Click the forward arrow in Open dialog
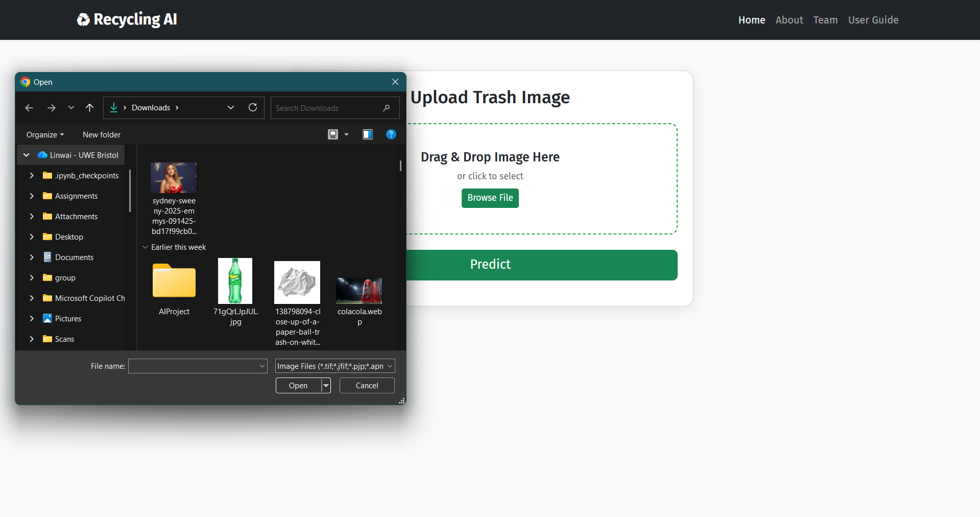 [52, 108]
